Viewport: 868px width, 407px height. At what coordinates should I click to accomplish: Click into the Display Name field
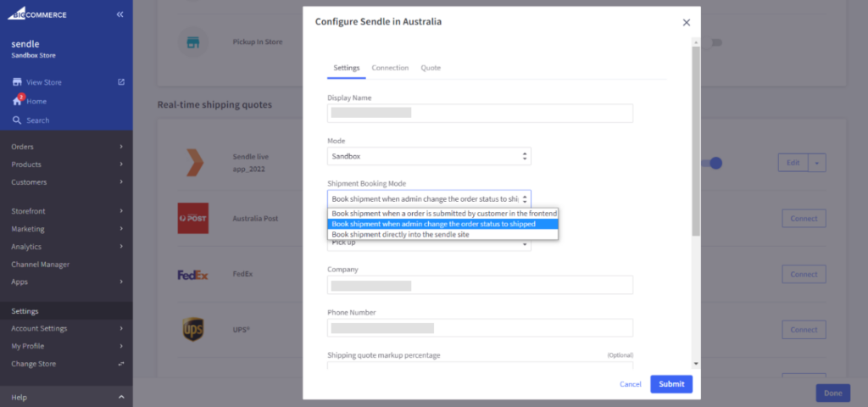[x=480, y=113]
